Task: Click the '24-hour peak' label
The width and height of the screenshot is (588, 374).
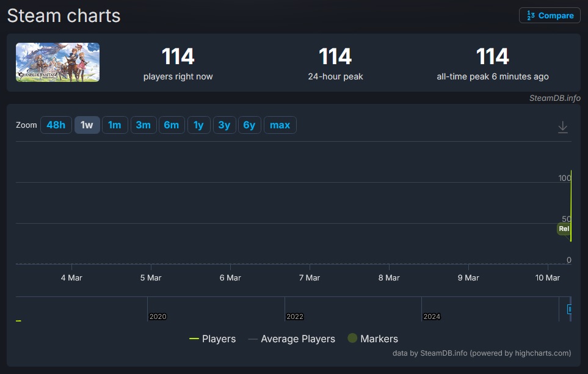Action: pos(335,76)
